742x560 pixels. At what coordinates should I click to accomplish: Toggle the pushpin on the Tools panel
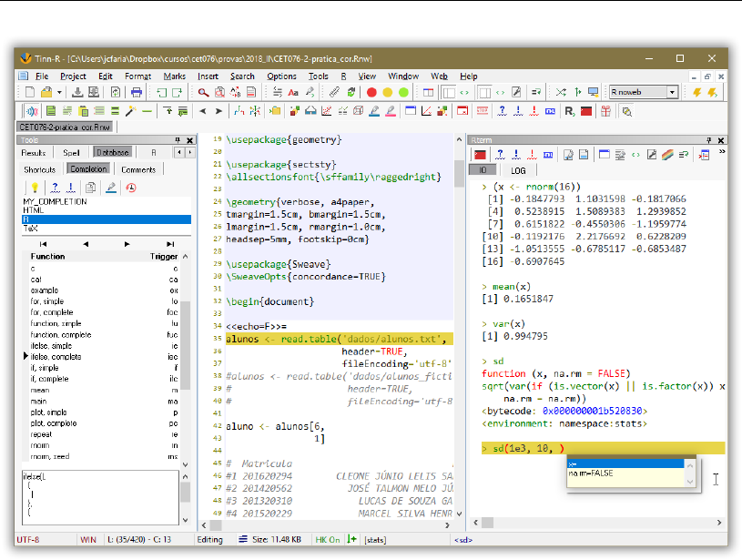tap(178, 140)
